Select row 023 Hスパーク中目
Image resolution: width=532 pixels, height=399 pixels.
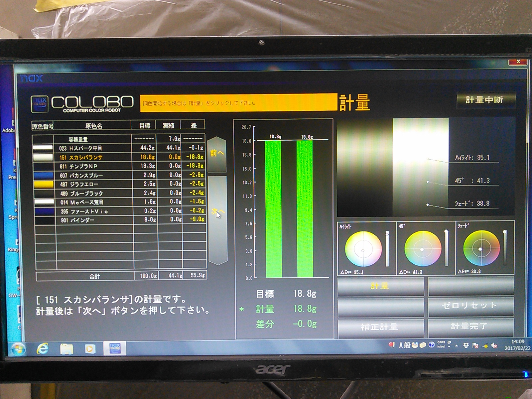(x=119, y=148)
